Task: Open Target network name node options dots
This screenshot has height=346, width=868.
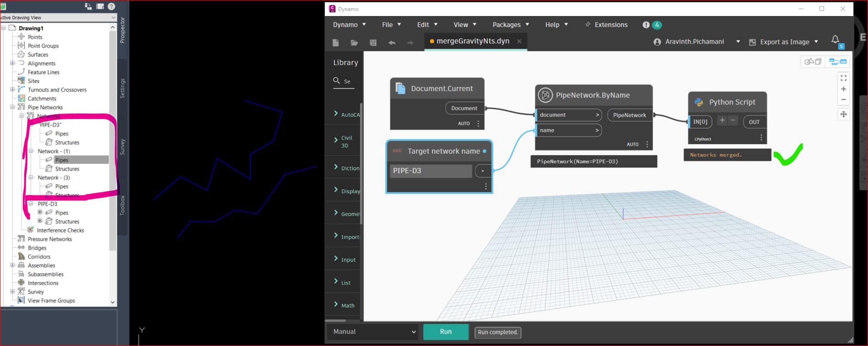Action: point(486,186)
